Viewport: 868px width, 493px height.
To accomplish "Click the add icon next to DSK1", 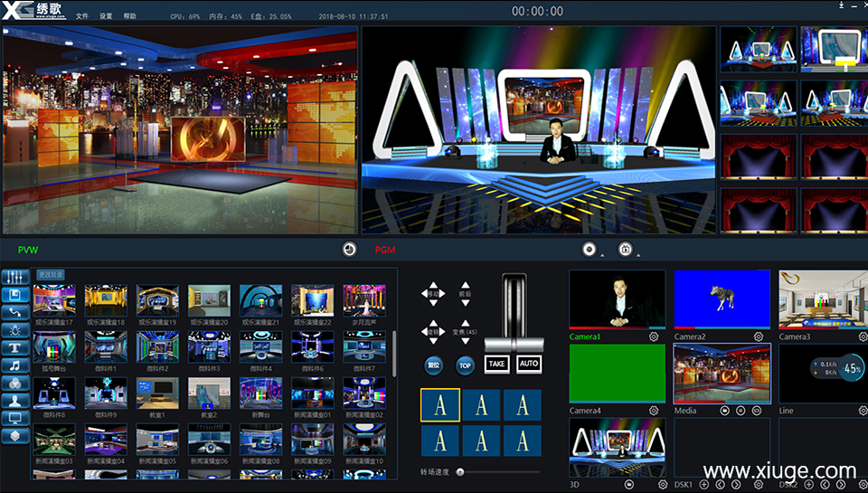I will tap(703, 485).
